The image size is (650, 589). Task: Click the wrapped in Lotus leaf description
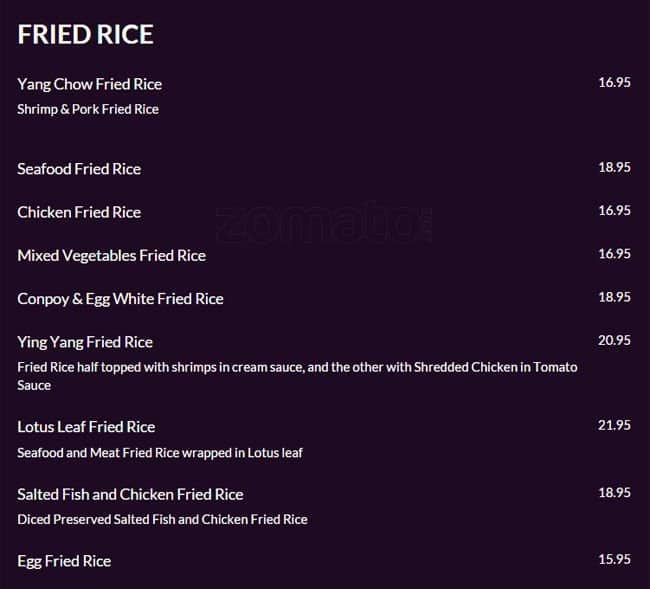coord(160,453)
